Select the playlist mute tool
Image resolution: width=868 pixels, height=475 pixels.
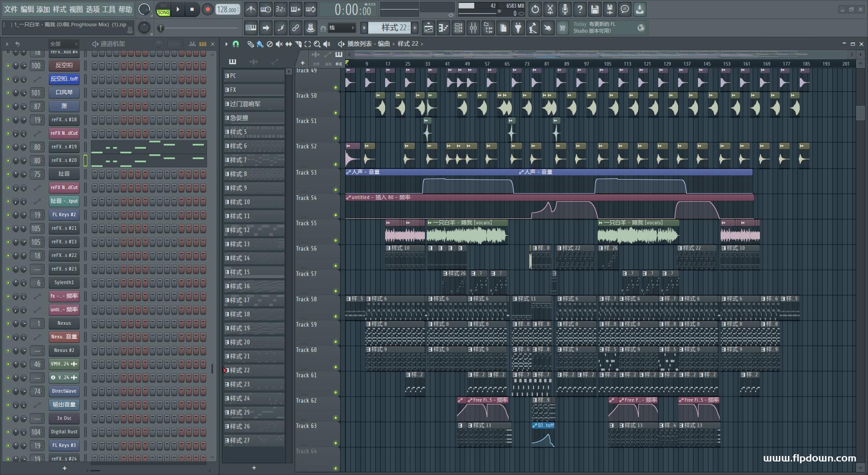[279, 44]
